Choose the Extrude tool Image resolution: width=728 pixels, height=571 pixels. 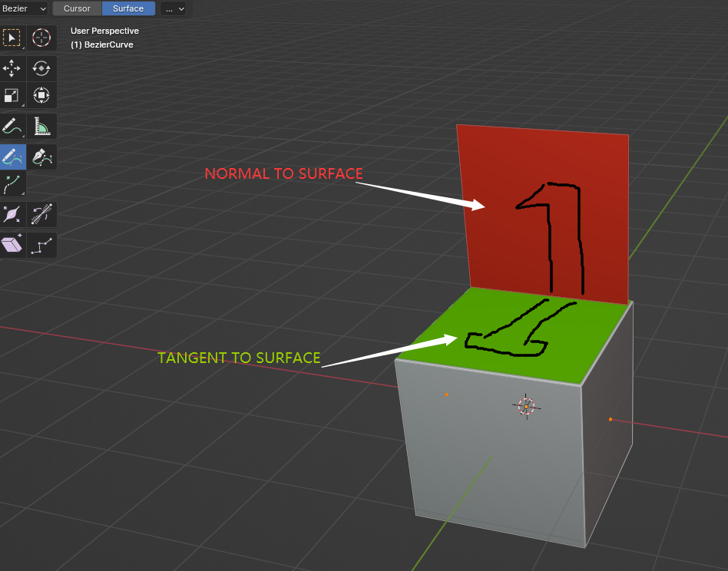(12, 184)
